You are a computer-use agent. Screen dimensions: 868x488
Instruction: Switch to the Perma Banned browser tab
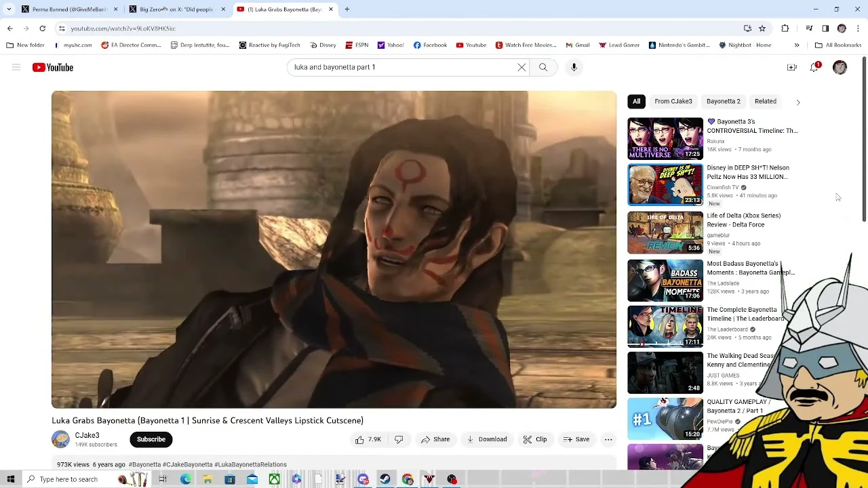68,9
